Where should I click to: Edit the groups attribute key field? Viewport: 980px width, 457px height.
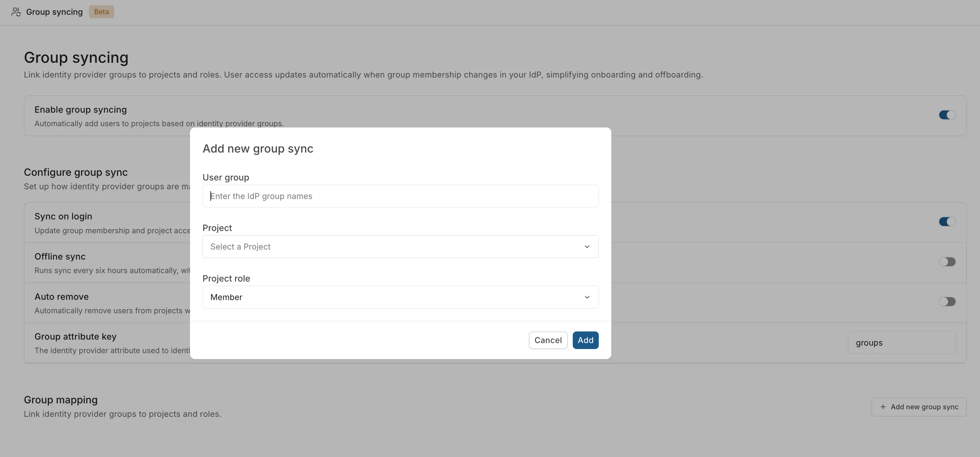[902, 342]
